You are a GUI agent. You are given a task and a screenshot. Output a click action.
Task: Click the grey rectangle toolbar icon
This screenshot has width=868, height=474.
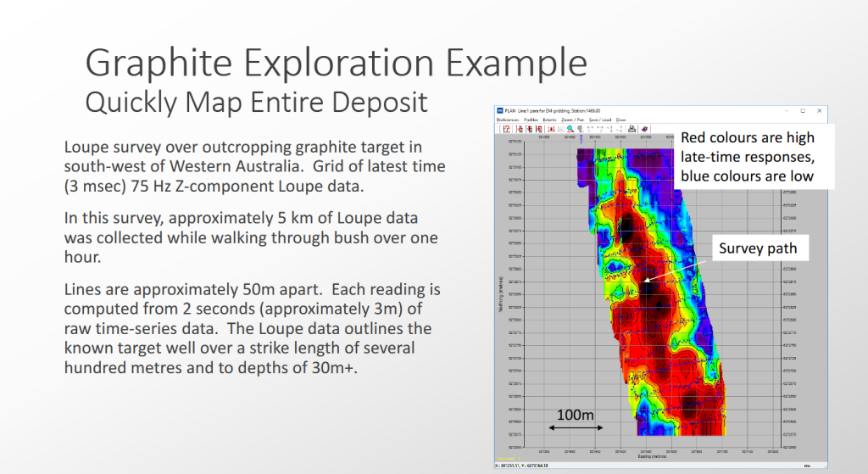pyautogui.click(x=561, y=129)
